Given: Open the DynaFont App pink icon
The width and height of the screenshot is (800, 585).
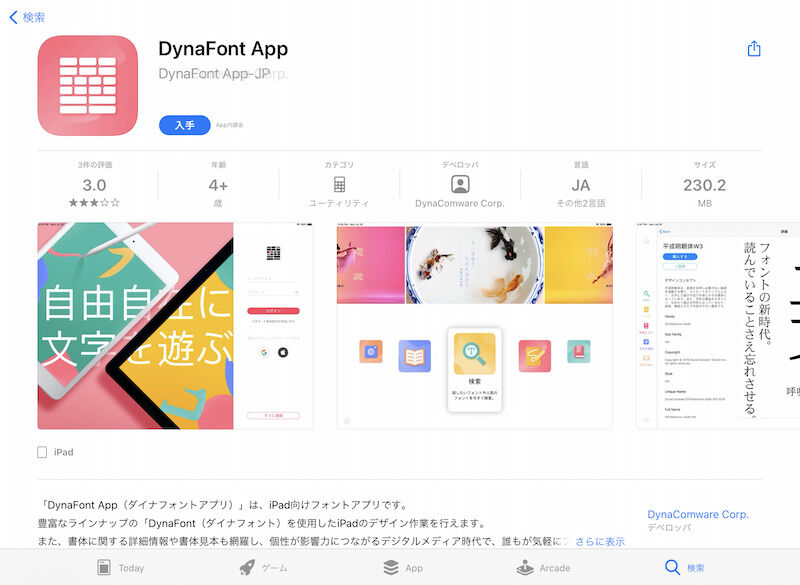Looking at the screenshot, I should [x=88, y=85].
